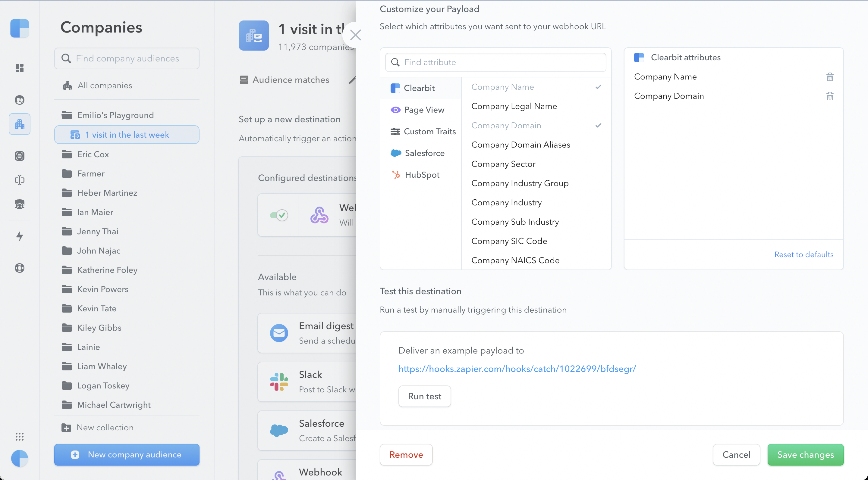Click the Clearbit logo in the sidebar
Screen dimensions: 868x480
[20, 28]
